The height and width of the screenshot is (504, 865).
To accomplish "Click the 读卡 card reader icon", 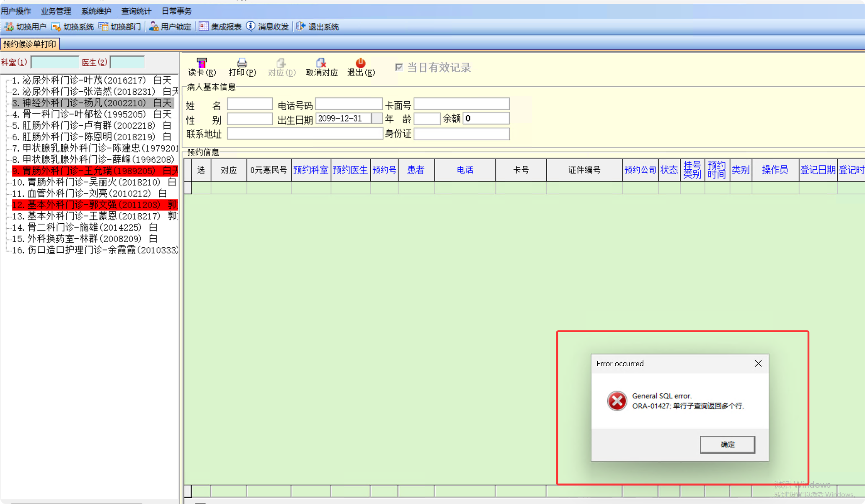I will [x=201, y=63].
